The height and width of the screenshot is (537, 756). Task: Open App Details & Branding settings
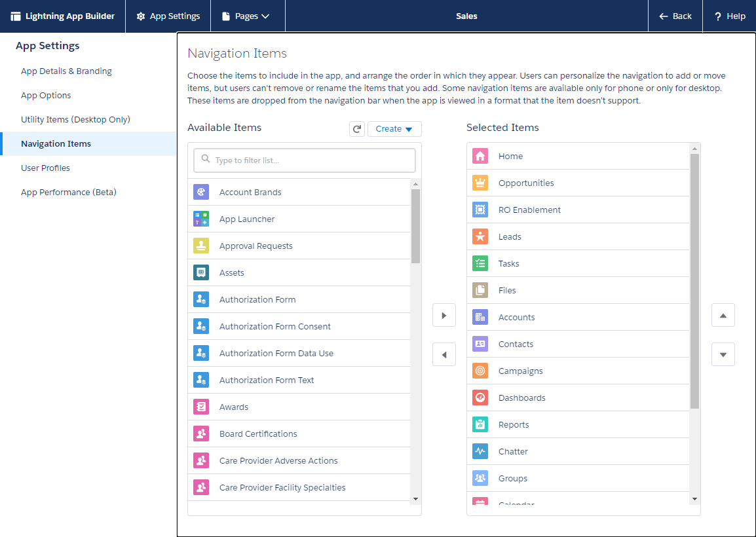pos(67,71)
